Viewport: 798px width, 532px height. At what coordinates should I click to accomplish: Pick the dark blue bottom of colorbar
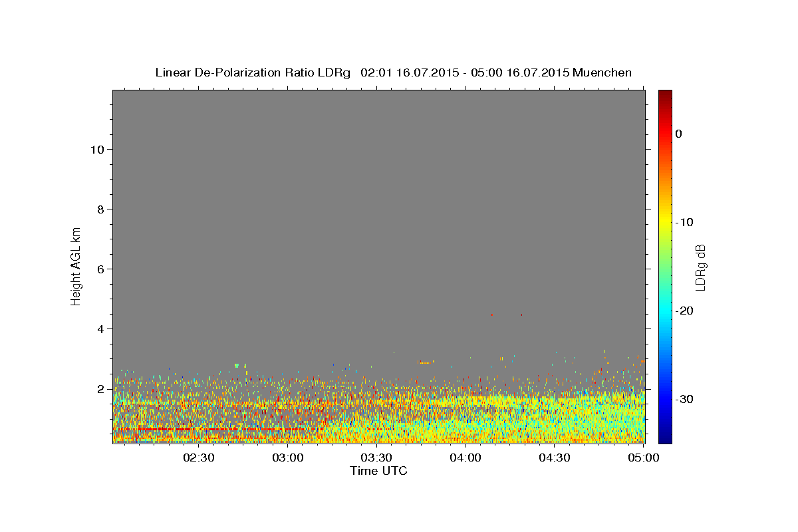click(x=665, y=438)
